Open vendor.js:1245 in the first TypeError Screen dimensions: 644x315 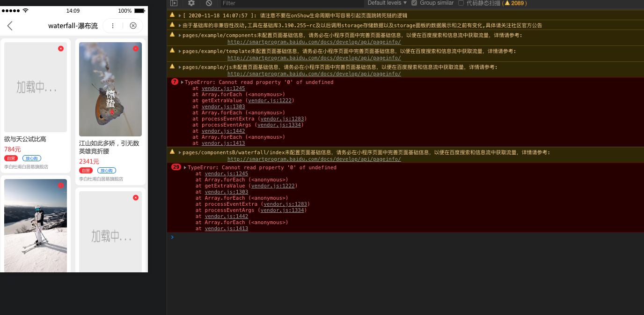point(223,88)
